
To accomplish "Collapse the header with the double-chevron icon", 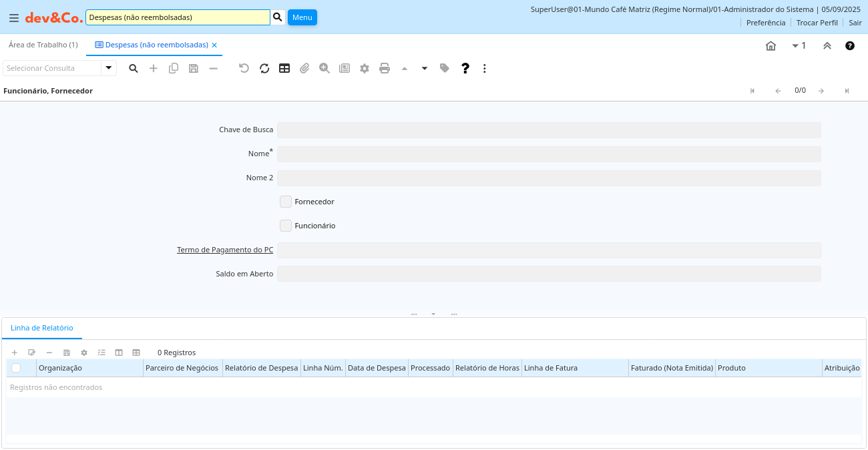I will point(827,46).
